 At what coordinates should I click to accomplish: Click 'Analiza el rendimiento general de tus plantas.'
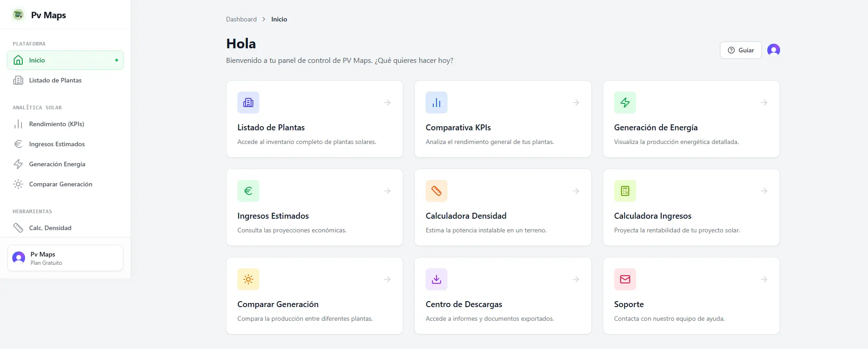tap(490, 142)
